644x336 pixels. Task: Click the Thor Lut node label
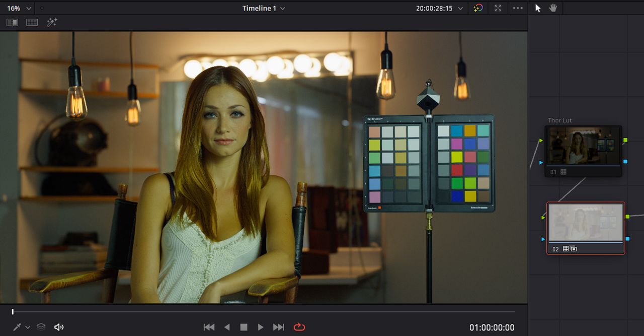click(x=560, y=120)
